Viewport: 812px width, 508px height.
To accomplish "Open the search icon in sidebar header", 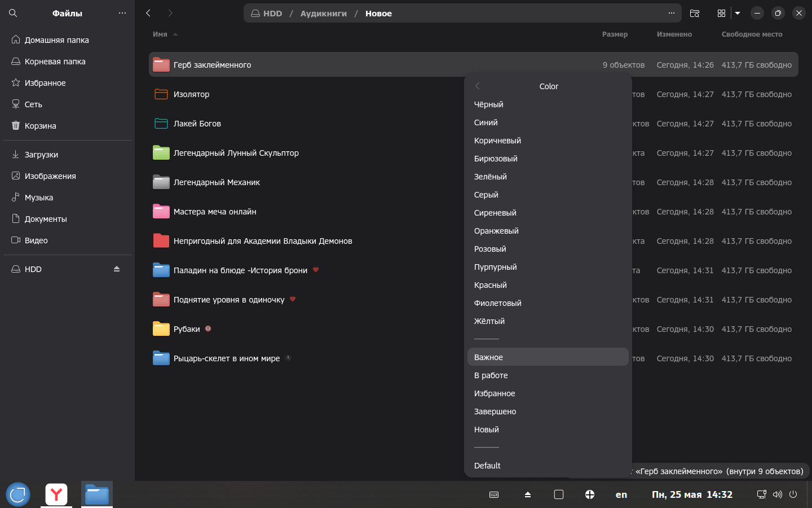I will tap(13, 13).
